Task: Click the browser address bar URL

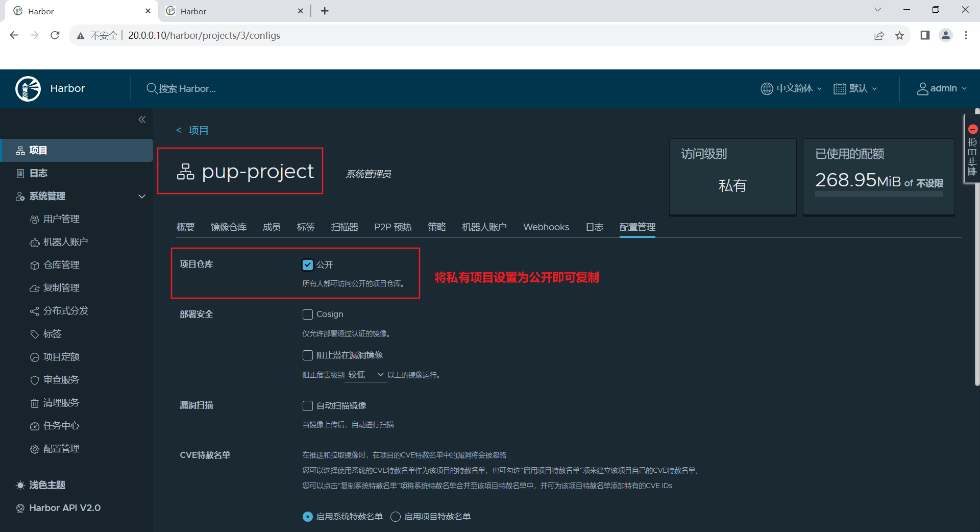Action: point(204,35)
